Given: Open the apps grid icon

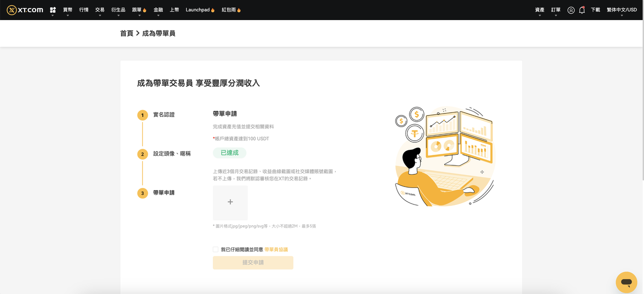Looking at the screenshot, I should pyautogui.click(x=53, y=10).
